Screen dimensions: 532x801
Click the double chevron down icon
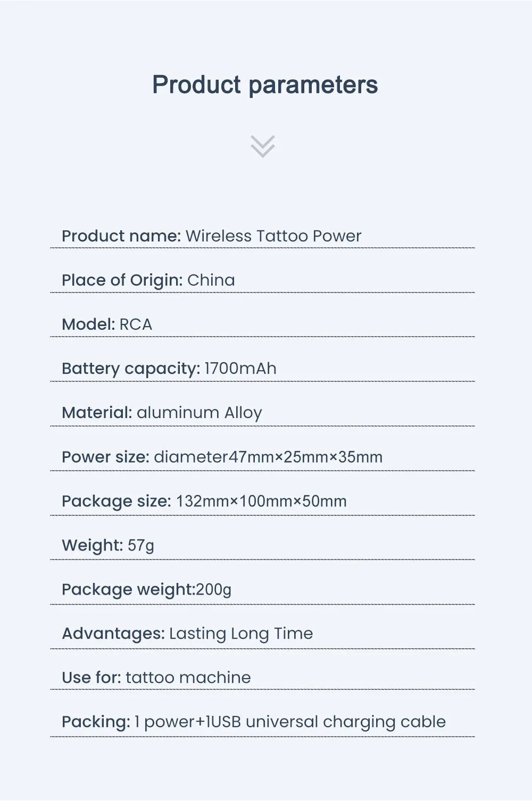[263, 146]
